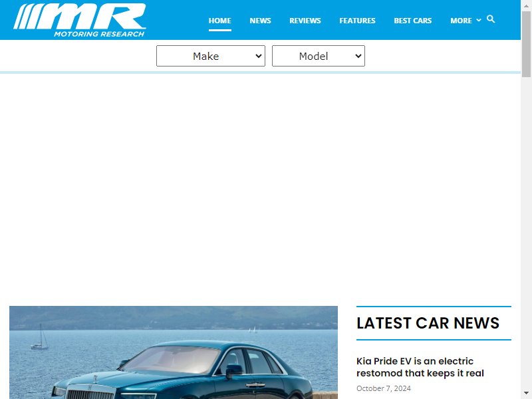Open the Features section
Image resolution: width=532 pixels, height=399 pixels.
tap(357, 21)
